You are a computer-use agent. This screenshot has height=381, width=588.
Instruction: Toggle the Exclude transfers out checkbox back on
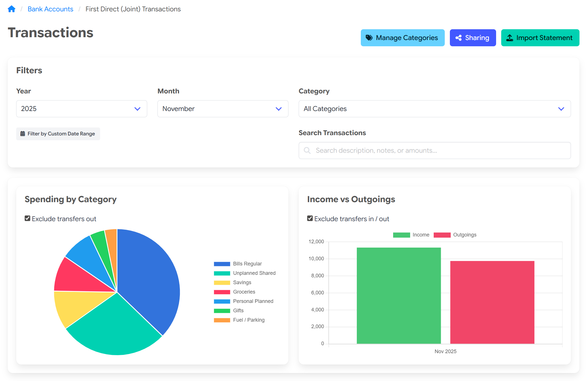27,218
